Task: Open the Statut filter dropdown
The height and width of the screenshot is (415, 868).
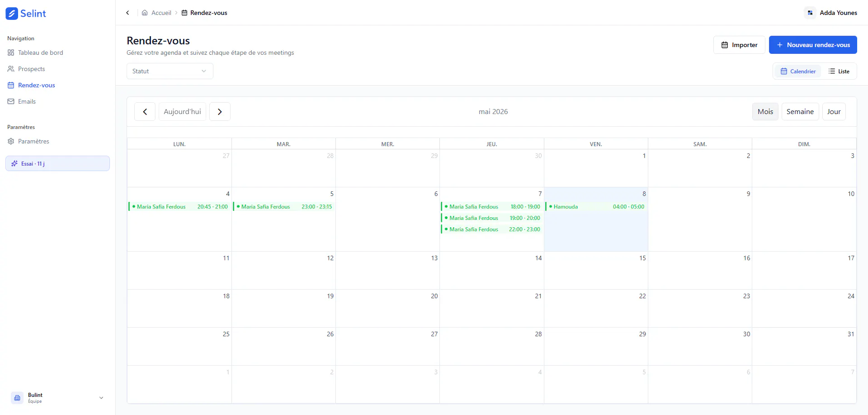Action: coord(170,71)
